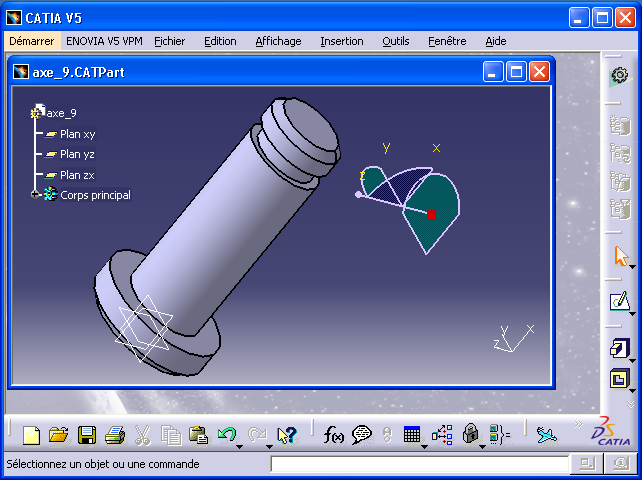The height and width of the screenshot is (480, 642).
Task: Click the command input field in status bar
Action: (x=419, y=464)
